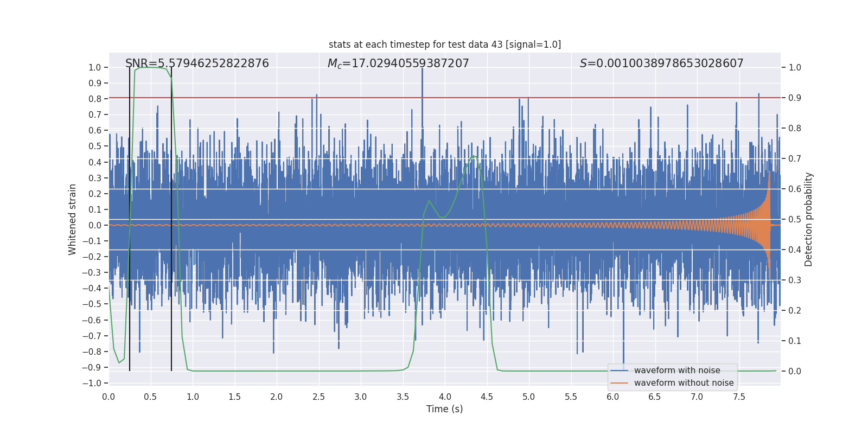Image resolution: width=868 pixels, height=434 pixels.
Task: Click the Mc chirp mass annotation
Action: pos(398,63)
